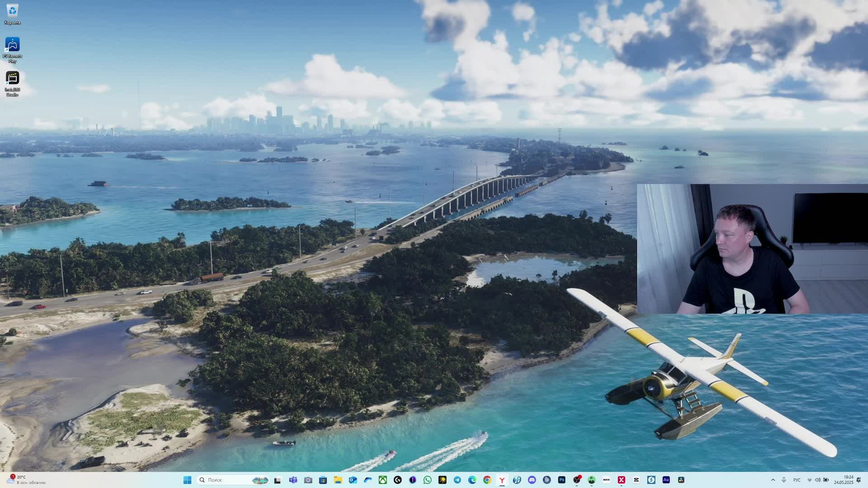Viewport: 868px width, 488px height.
Task: Open WhatsApp in the taskbar
Action: tap(427, 480)
